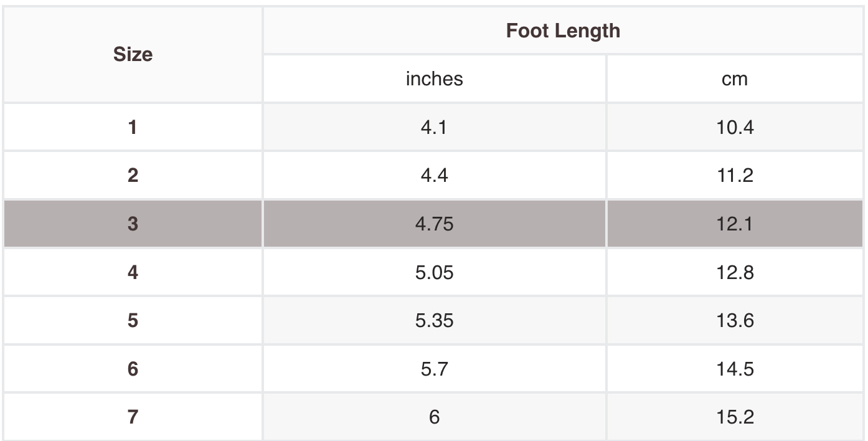Select the 13.6 cm value

[735, 320]
